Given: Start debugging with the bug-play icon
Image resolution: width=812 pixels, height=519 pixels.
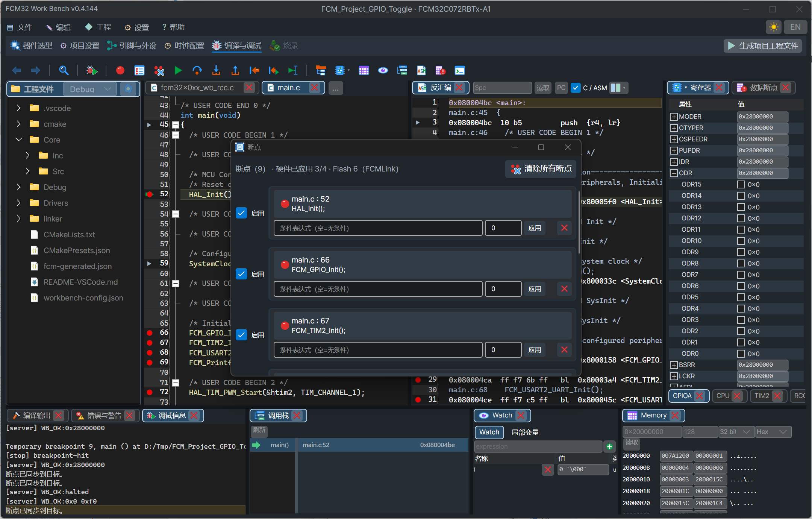Looking at the screenshot, I should 91,70.
